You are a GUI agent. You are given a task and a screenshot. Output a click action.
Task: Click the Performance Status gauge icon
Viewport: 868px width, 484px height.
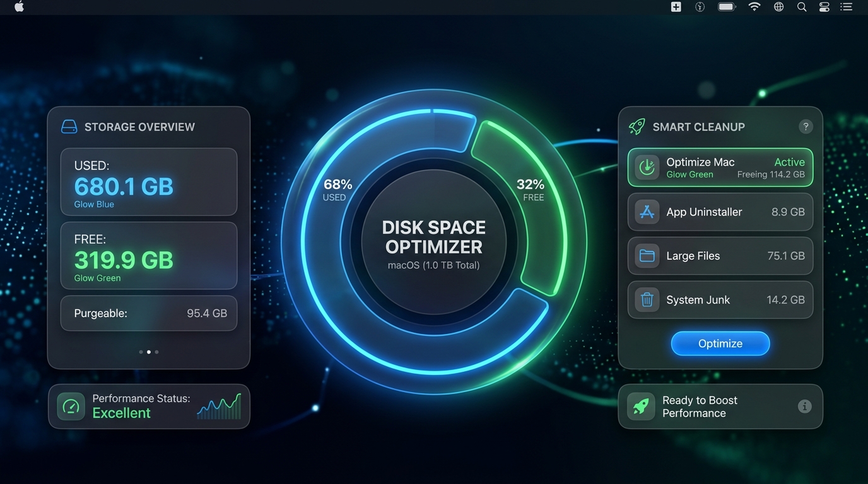(71, 406)
